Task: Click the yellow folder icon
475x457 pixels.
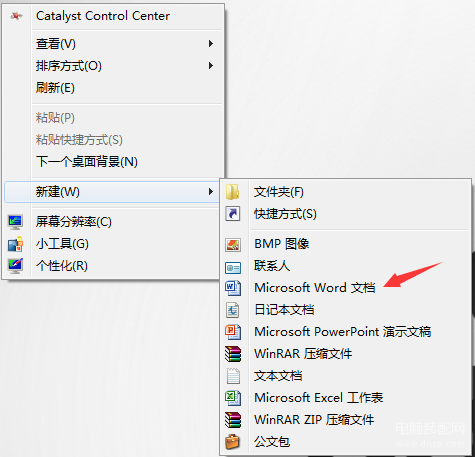Action: (x=233, y=192)
